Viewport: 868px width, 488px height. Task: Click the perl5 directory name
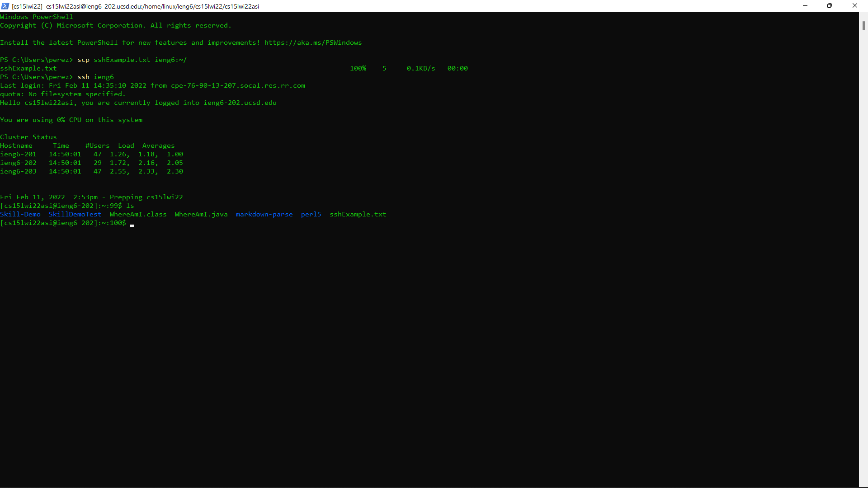pyautogui.click(x=311, y=214)
